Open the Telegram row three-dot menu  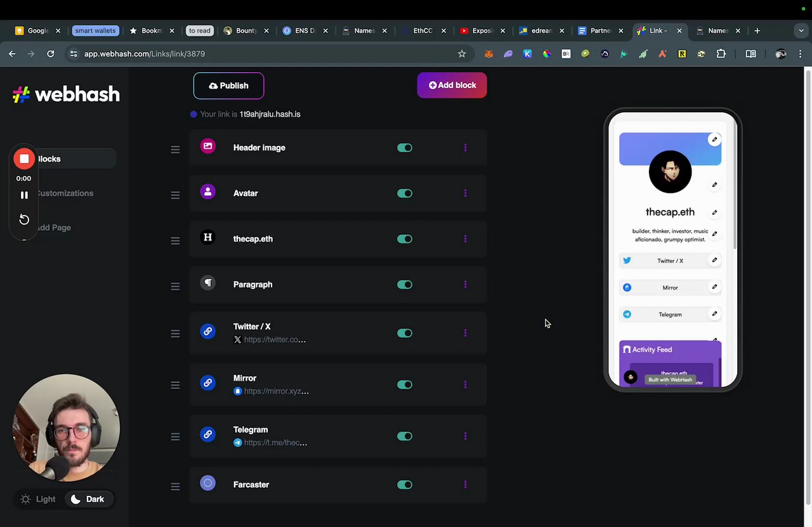[465, 436]
